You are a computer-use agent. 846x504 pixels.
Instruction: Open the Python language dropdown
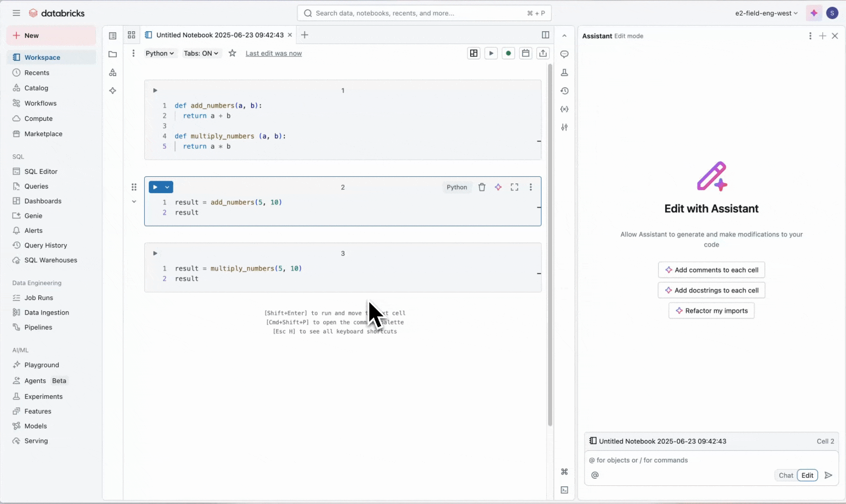click(160, 53)
